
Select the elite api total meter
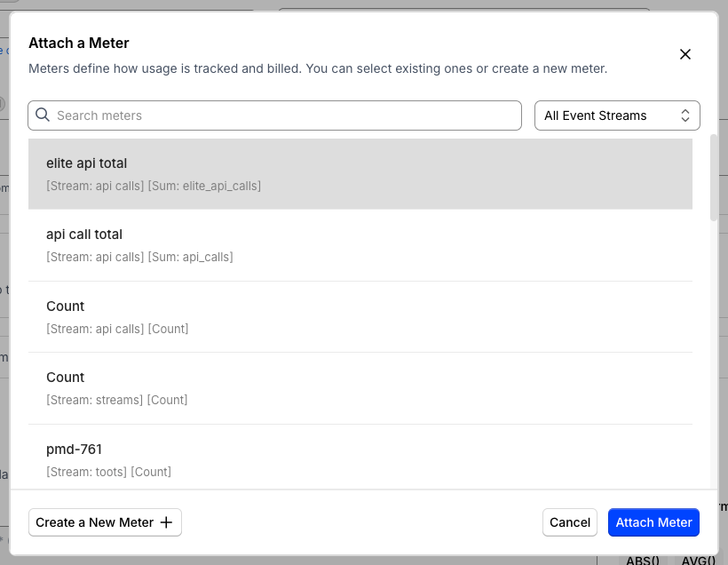(x=360, y=174)
